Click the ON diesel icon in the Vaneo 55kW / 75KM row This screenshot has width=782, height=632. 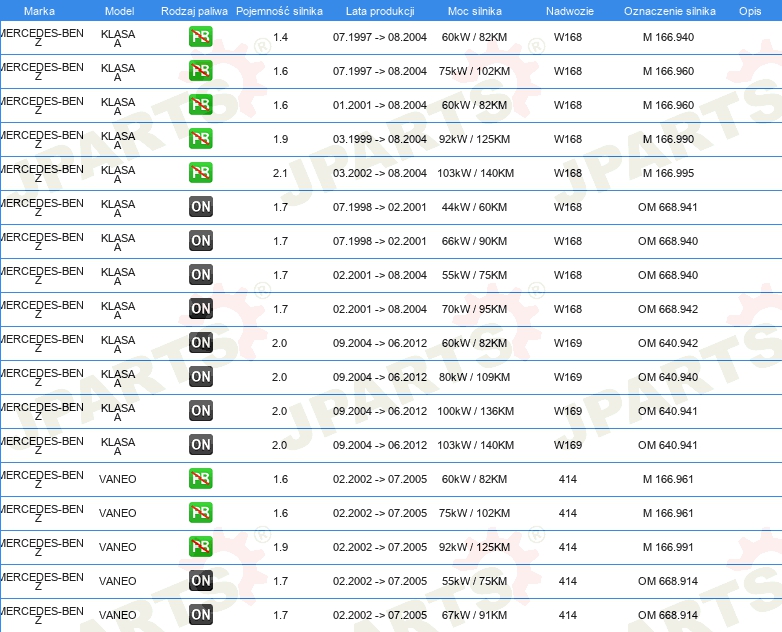coord(200,580)
